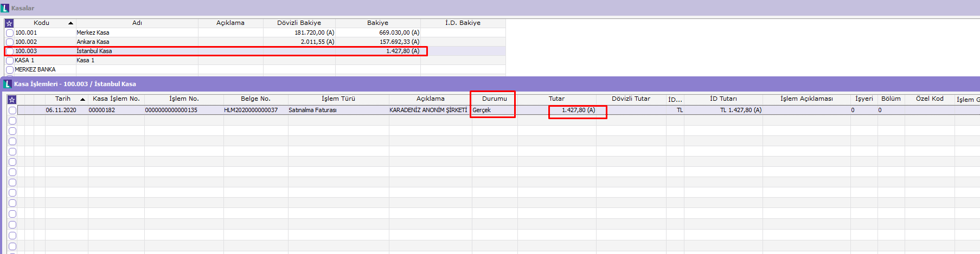The image size is (980, 254).
Task: Click the star icon in Kasa İşlemleri grid header
Action: [x=12, y=100]
